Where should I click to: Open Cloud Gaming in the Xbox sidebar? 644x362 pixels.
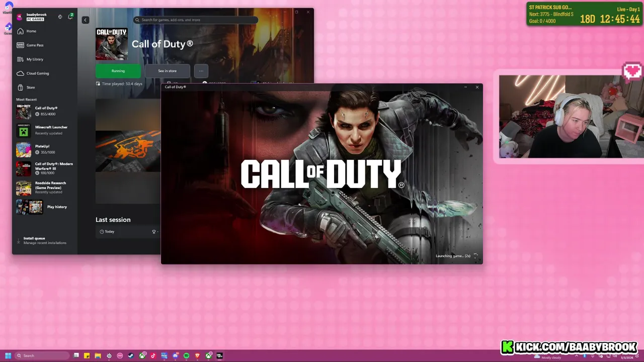tap(45, 73)
